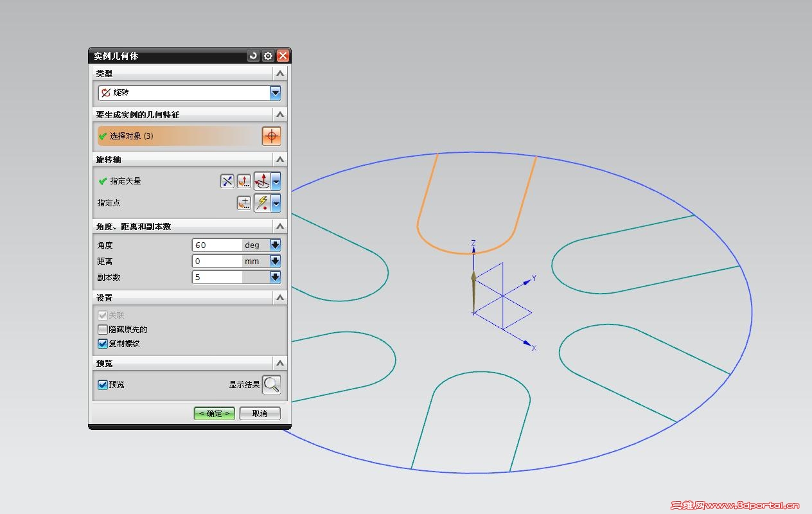Collapse the 预览 section header
Viewport: 812px width, 514px height.
click(279, 363)
